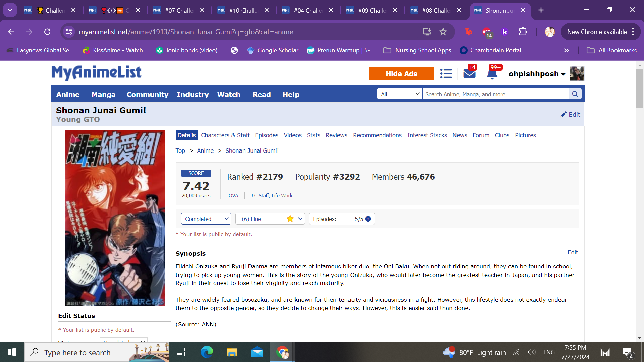The height and width of the screenshot is (362, 644).
Task: Increment episodes with the plus icon
Action: point(368,219)
